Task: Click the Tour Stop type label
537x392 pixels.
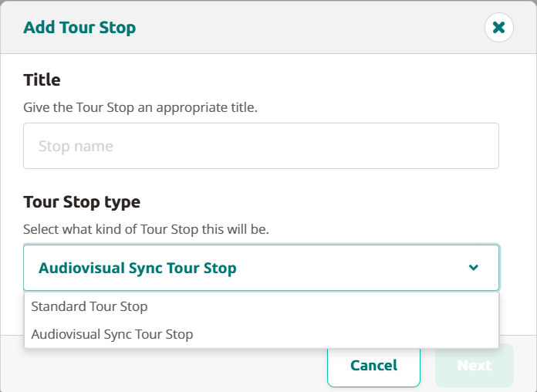Action: click(82, 202)
